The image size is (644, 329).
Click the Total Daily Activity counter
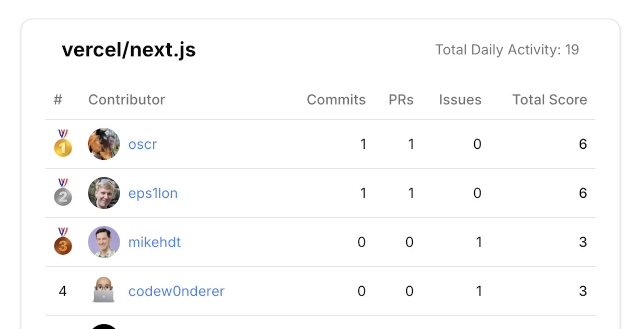tap(507, 50)
